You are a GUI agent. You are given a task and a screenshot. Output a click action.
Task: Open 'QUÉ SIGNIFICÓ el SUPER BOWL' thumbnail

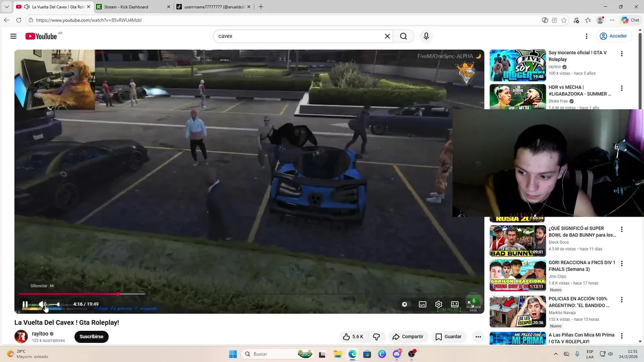point(518,241)
